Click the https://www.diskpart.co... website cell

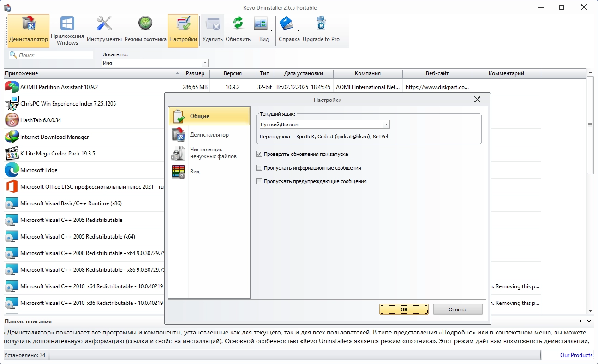(x=437, y=87)
